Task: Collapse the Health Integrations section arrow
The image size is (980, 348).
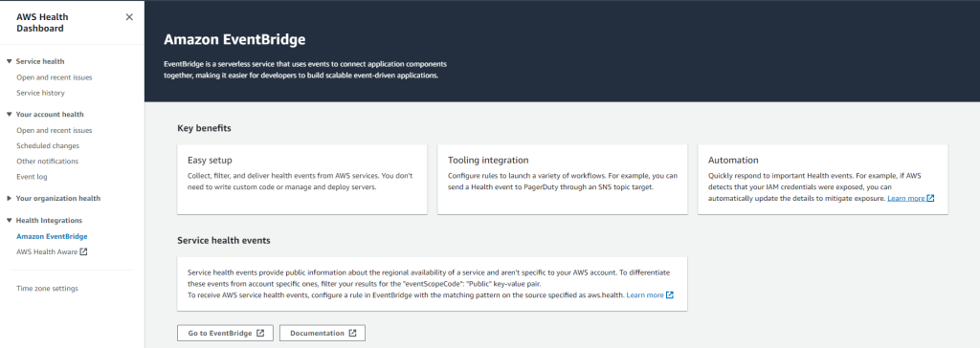Action: tap(9, 221)
